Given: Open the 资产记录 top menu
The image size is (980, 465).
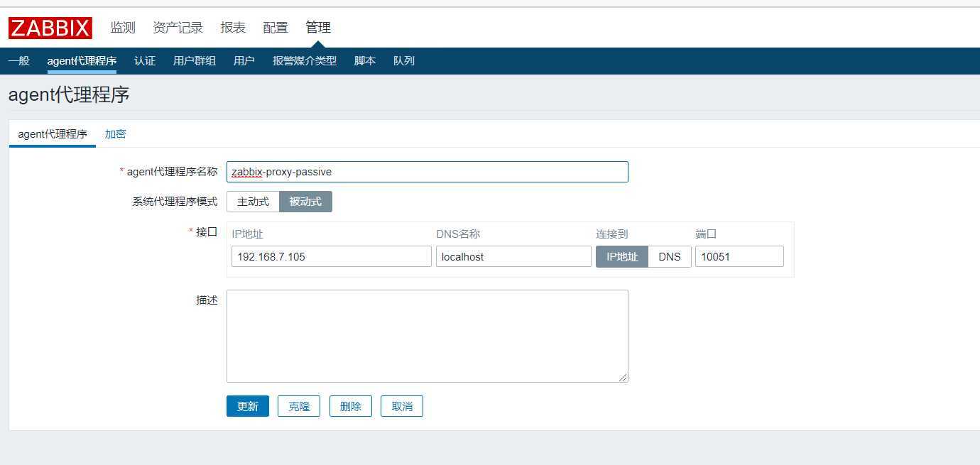Looking at the screenshot, I should [x=178, y=28].
